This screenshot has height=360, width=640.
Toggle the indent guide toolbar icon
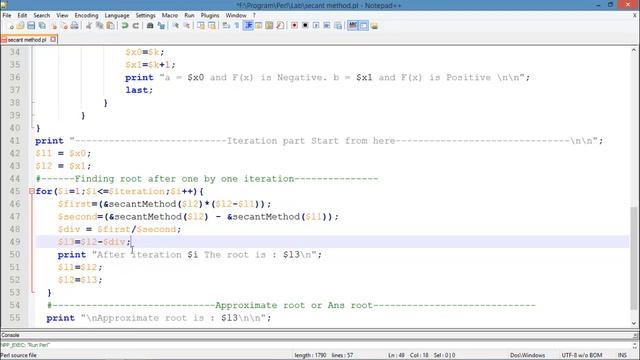[248, 26]
